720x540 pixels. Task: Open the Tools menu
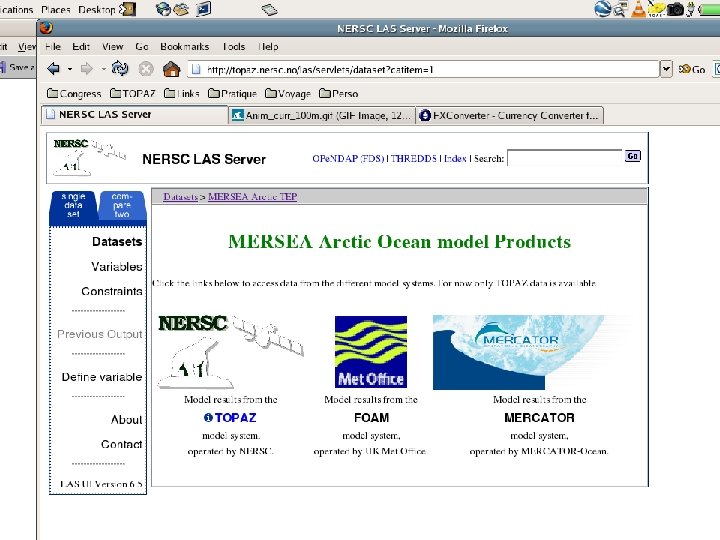234,46
